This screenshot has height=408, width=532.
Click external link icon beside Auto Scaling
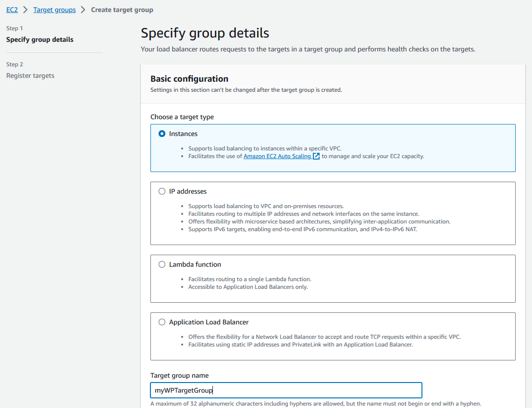(316, 156)
